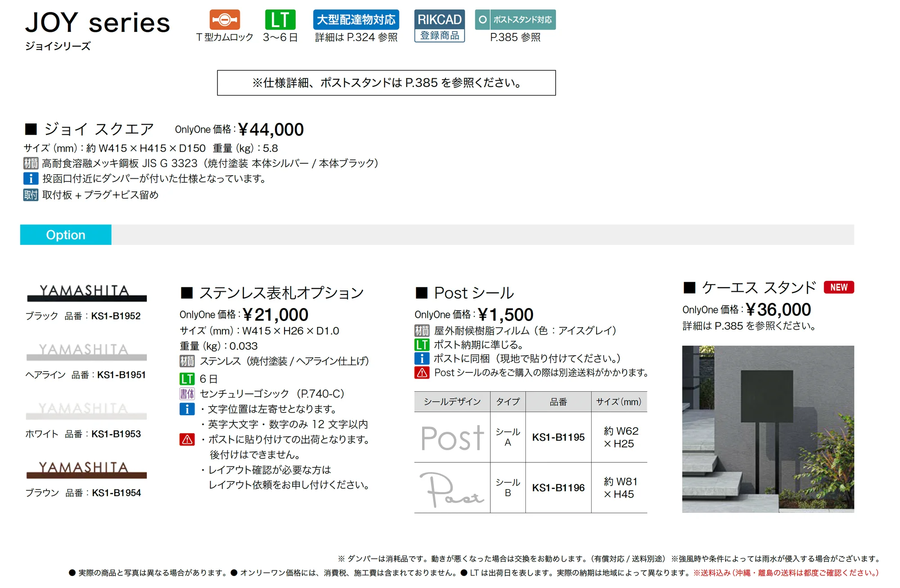
Task: Click the JOY series heading
Action: coord(98,23)
